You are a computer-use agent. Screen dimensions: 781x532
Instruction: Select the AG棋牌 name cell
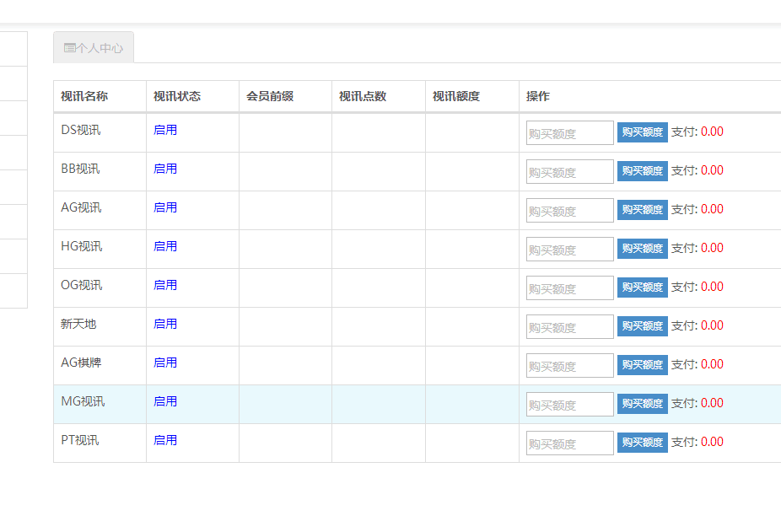pyautogui.click(x=100, y=366)
